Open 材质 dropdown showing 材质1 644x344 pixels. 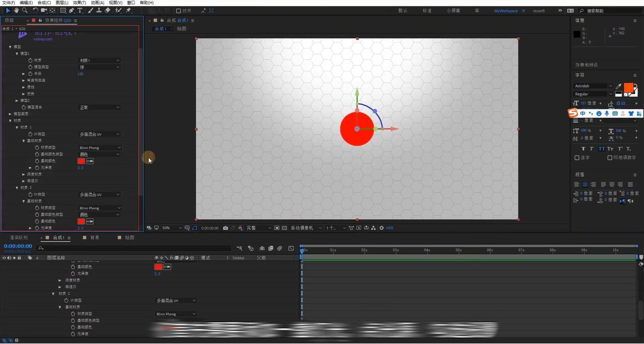pyautogui.click(x=99, y=60)
